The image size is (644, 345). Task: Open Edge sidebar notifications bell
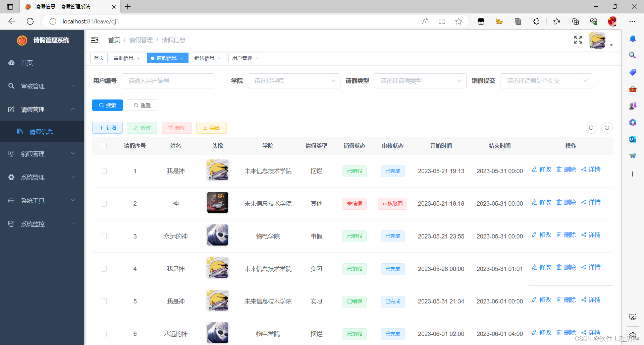(633, 39)
